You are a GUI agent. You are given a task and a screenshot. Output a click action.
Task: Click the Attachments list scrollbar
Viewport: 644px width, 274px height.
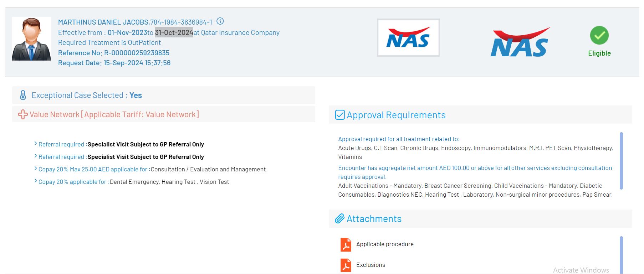621,254
